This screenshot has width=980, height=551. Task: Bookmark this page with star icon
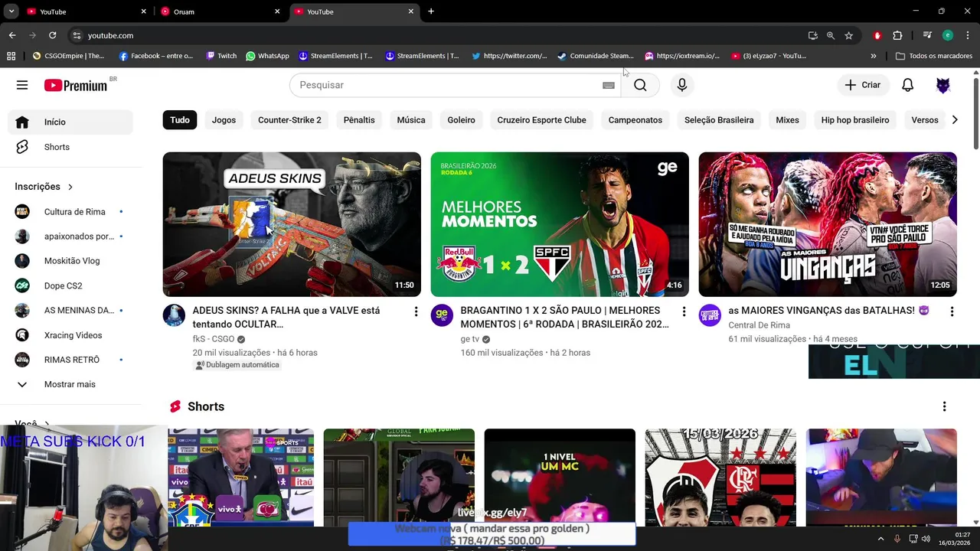849,35
